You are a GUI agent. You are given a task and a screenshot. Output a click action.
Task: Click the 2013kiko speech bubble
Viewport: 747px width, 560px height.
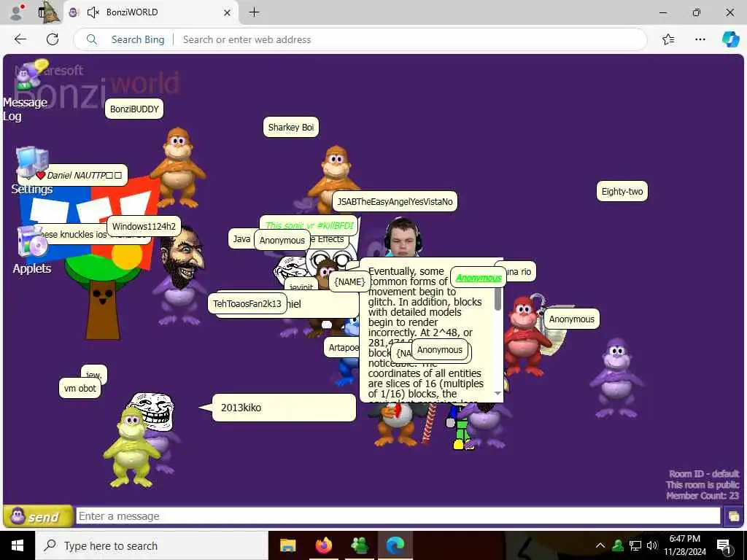pyautogui.click(x=284, y=408)
